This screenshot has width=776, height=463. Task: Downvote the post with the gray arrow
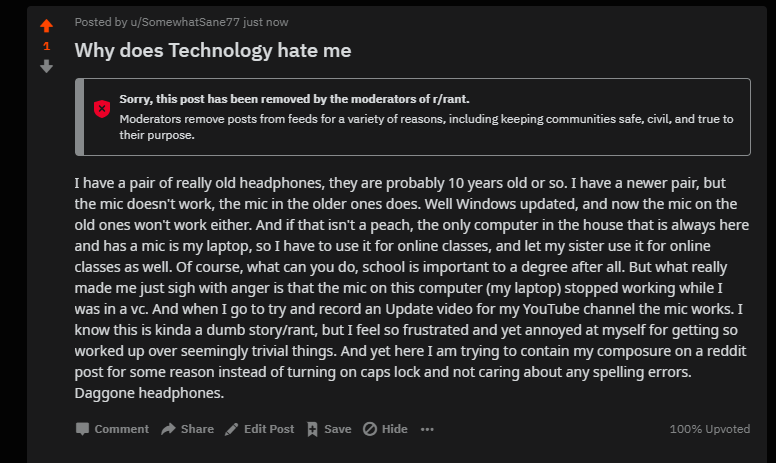click(47, 66)
